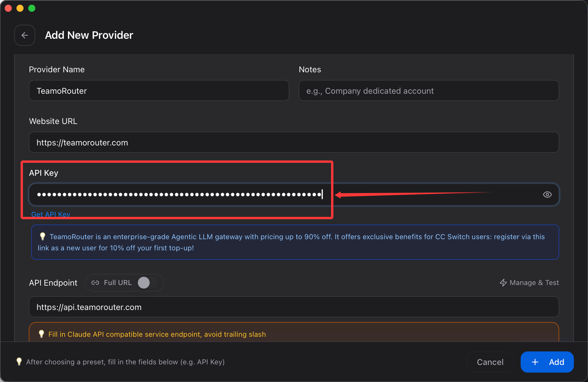Image resolution: width=588 pixels, height=382 pixels.
Task: Edit the API Endpoint URL field
Action: (x=294, y=307)
